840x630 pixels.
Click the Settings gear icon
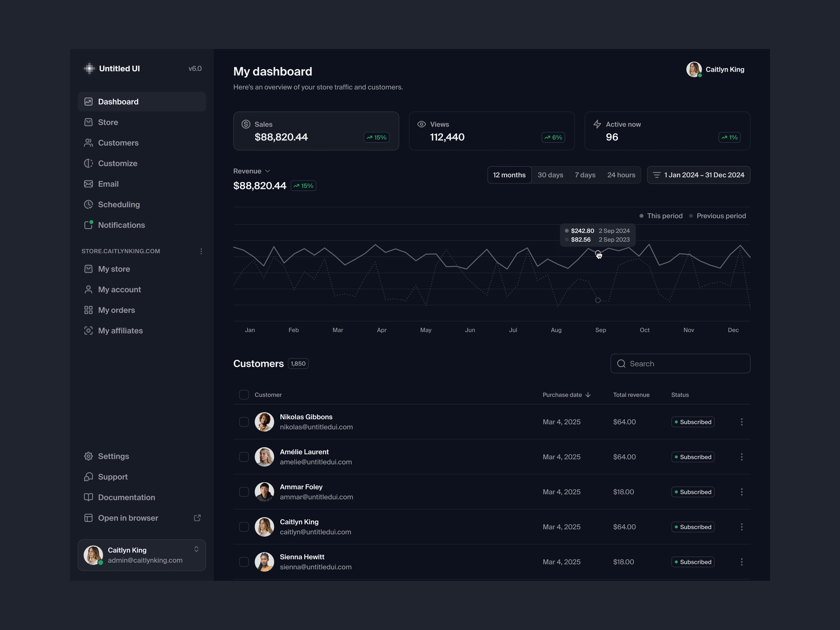point(88,456)
